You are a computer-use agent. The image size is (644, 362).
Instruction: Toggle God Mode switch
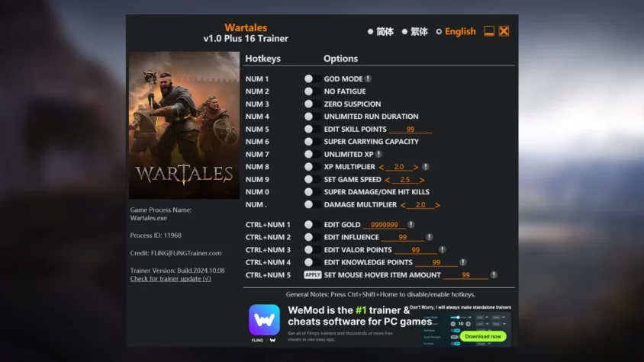click(x=312, y=78)
